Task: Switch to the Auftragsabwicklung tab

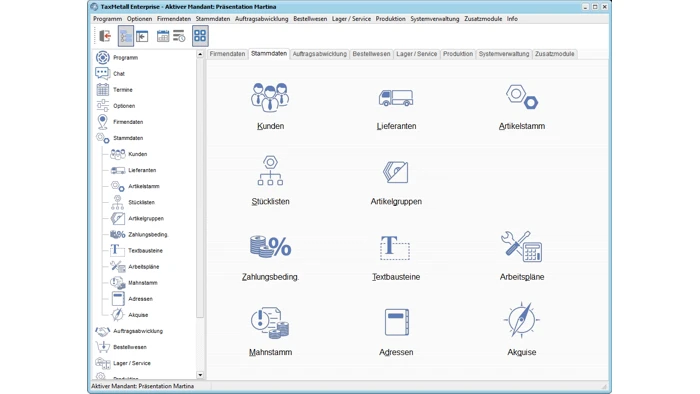Action: [x=320, y=54]
